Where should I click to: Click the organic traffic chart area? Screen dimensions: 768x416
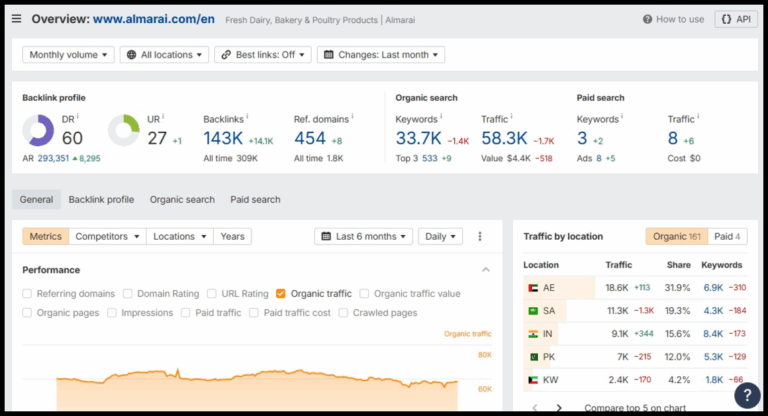tap(257, 392)
